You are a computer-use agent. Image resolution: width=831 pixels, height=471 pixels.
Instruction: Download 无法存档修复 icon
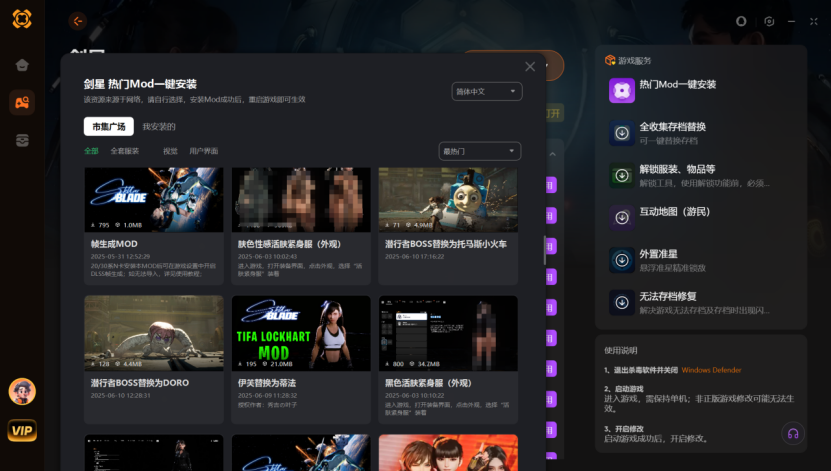(622, 303)
